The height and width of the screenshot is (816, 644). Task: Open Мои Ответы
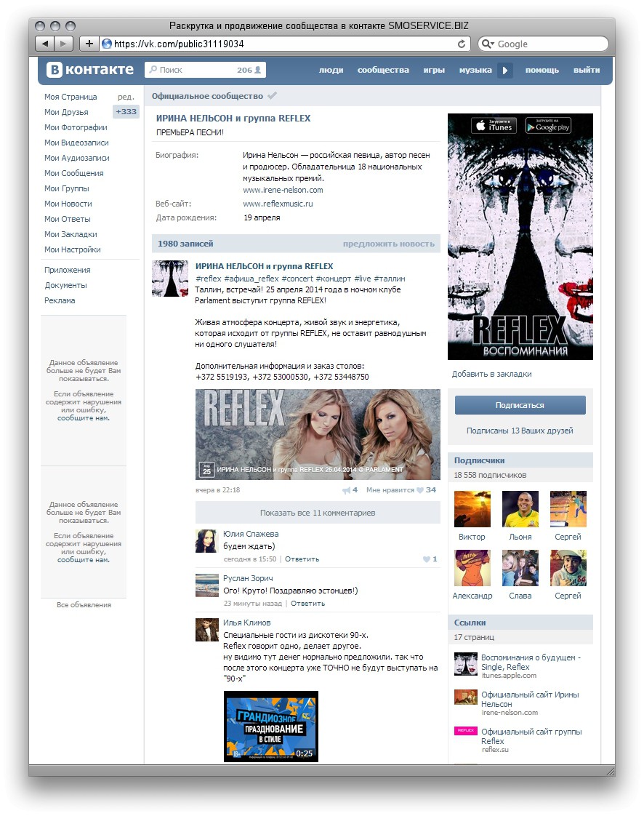click(x=68, y=219)
